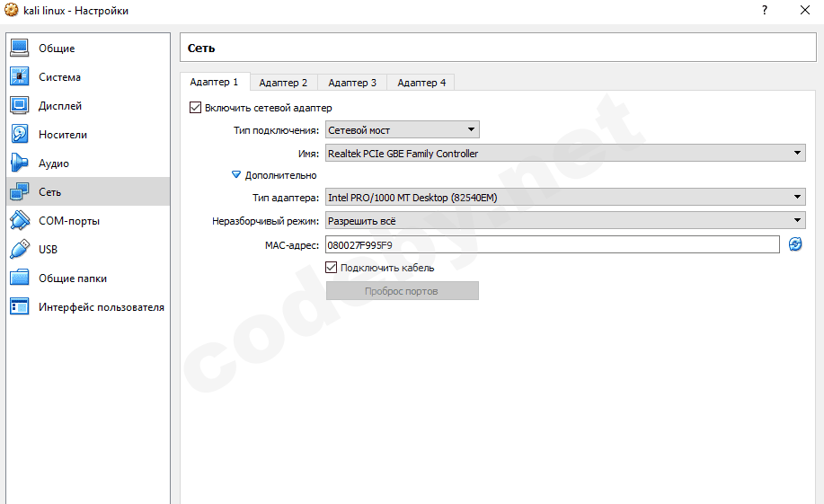Collapse the Дополнительно section
This screenshot has width=824, height=504.
point(236,174)
